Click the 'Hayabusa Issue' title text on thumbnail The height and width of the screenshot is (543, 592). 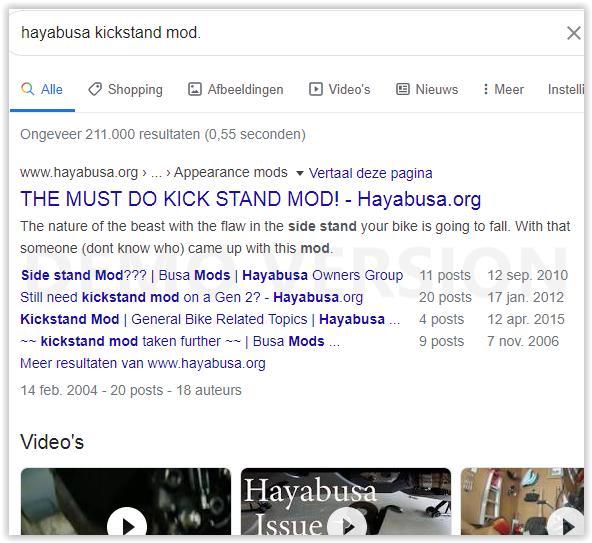[x=310, y=506]
